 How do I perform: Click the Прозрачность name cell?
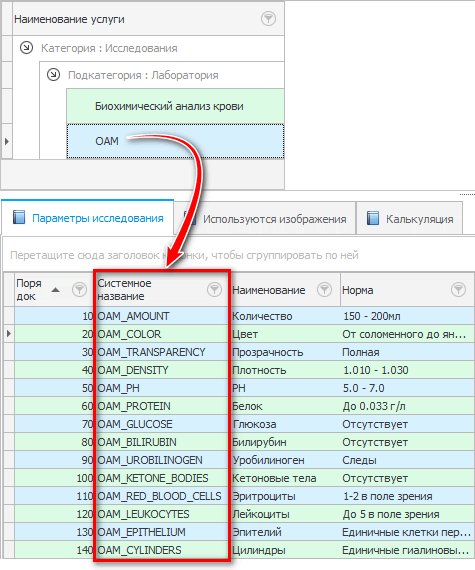(x=286, y=352)
